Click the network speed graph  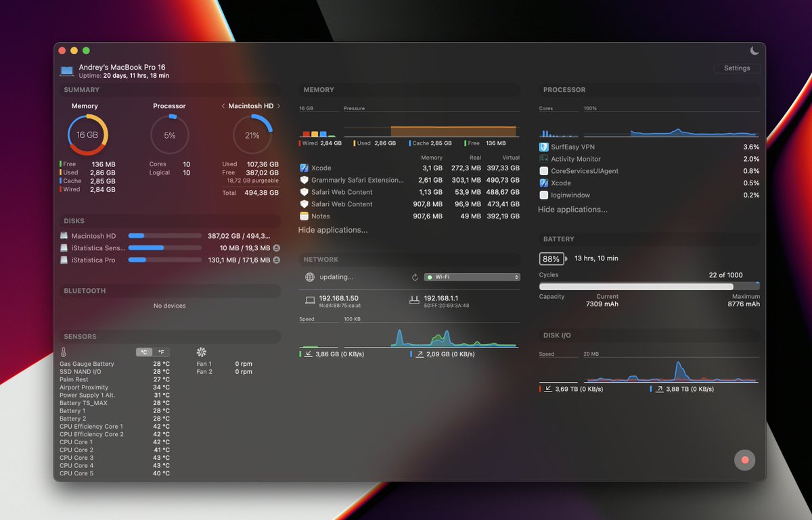click(x=430, y=334)
